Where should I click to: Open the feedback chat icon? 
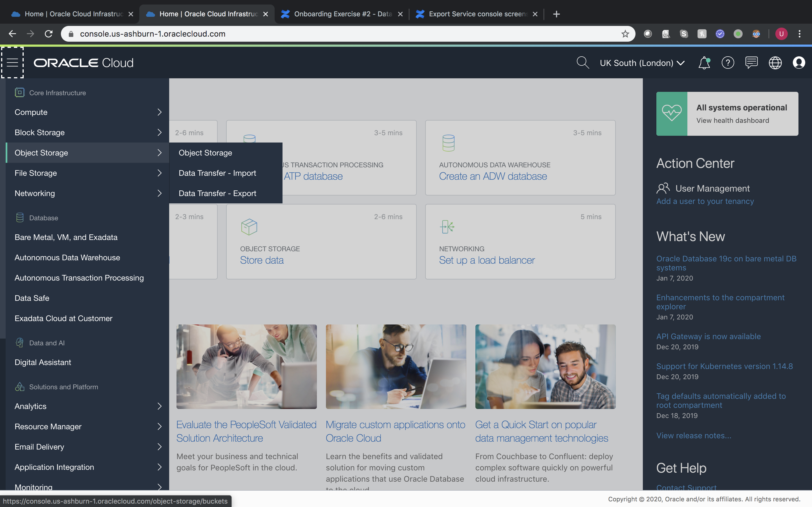coord(751,62)
